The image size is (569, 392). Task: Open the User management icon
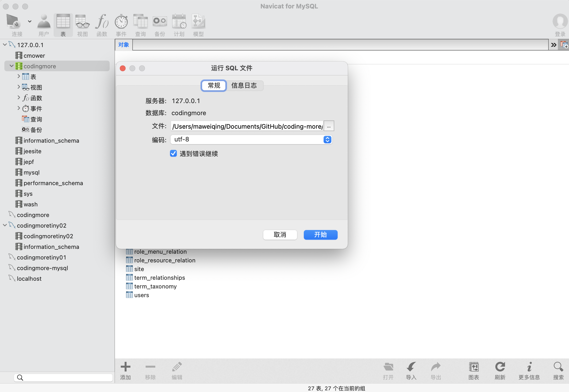44,22
